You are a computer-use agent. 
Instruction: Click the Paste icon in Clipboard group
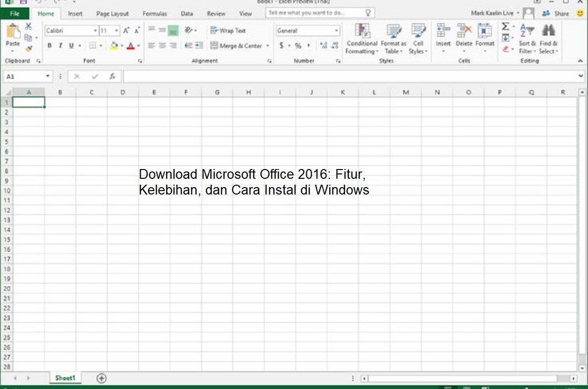coord(12,33)
